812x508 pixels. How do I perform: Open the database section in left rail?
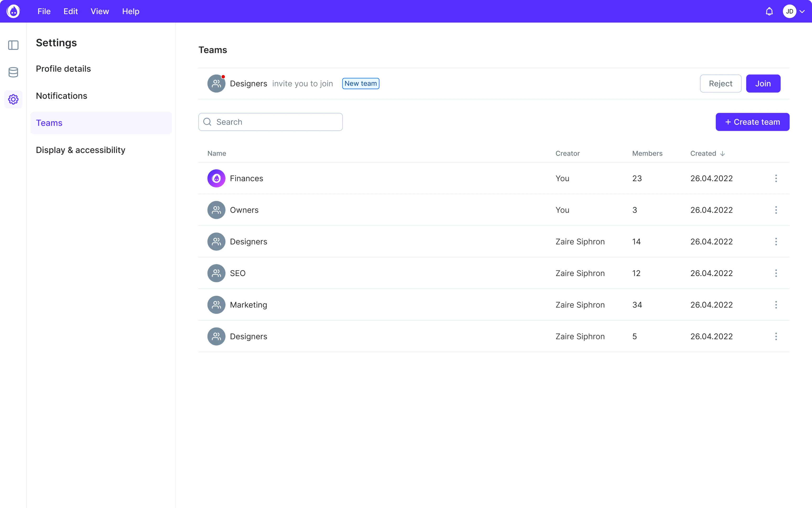13,72
